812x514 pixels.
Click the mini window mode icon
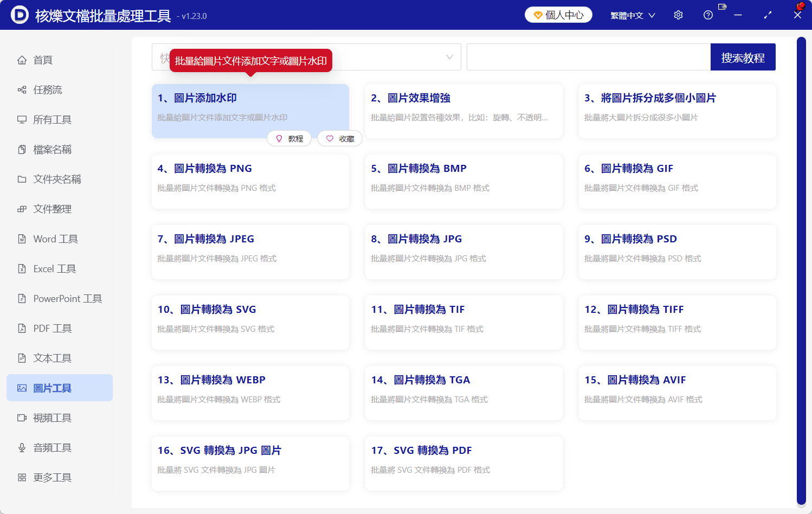[722, 7]
